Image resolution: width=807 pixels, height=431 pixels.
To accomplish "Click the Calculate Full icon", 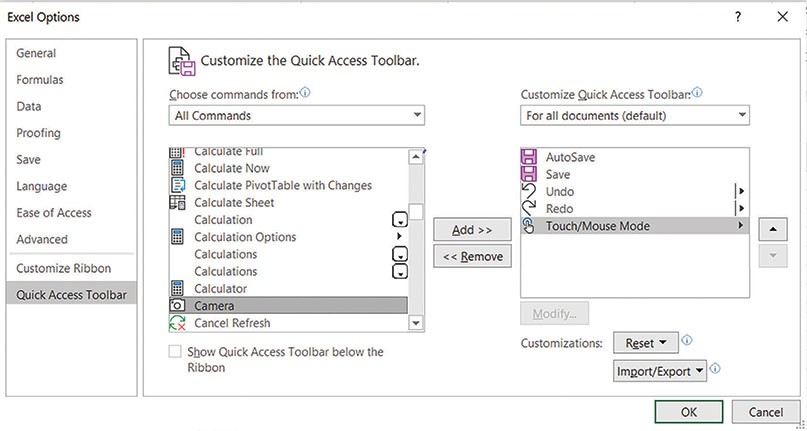I will [x=177, y=152].
